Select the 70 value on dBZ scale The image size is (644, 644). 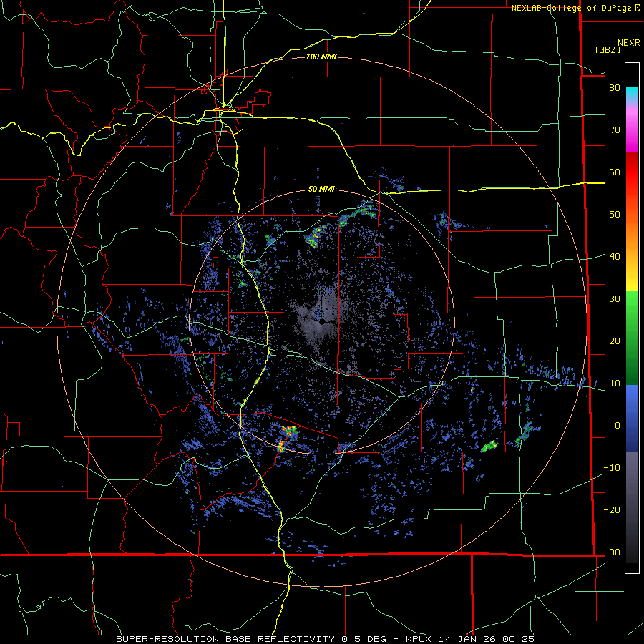(x=615, y=130)
